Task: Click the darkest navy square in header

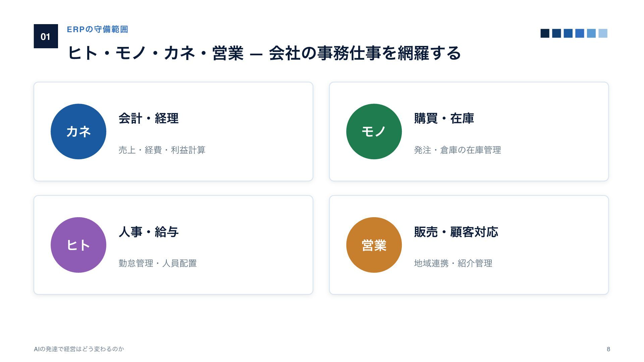Action: 545,33
